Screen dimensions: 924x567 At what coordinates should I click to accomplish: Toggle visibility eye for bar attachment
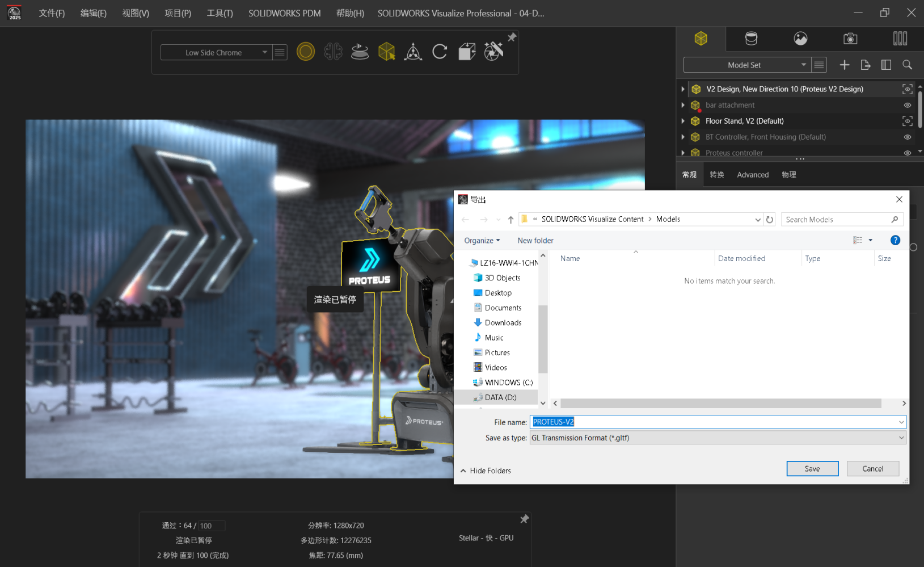click(x=907, y=105)
